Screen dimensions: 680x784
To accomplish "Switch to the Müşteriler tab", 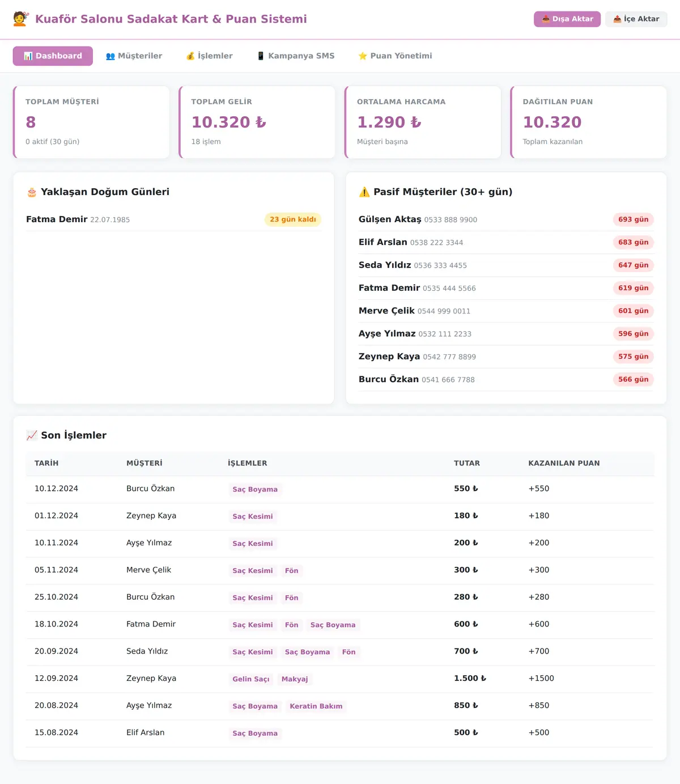I will [x=134, y=56].
